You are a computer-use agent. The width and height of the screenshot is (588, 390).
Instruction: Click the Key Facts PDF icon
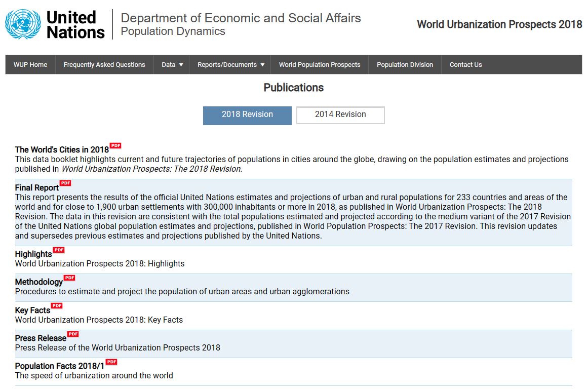pyautogui.click(x=57, y=306)
